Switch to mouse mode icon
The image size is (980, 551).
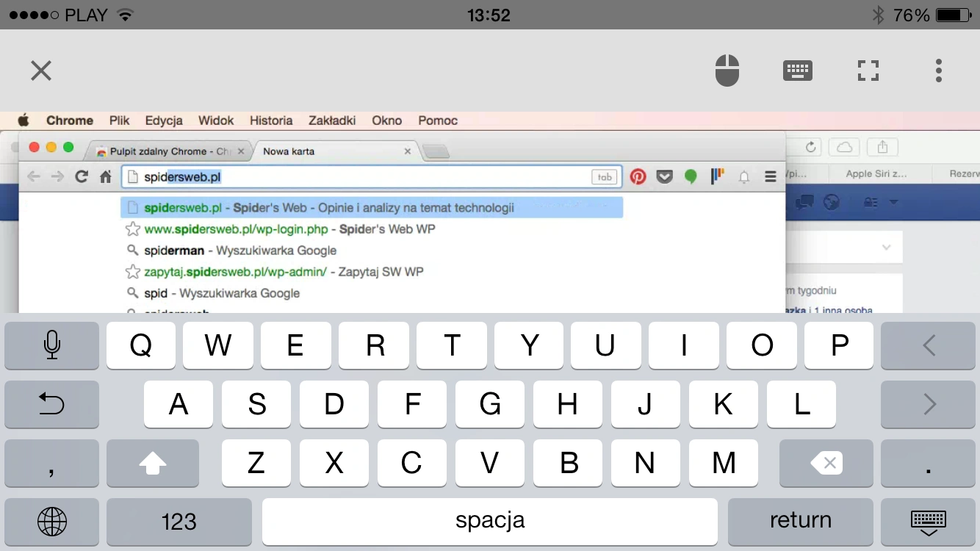point(727,71)
